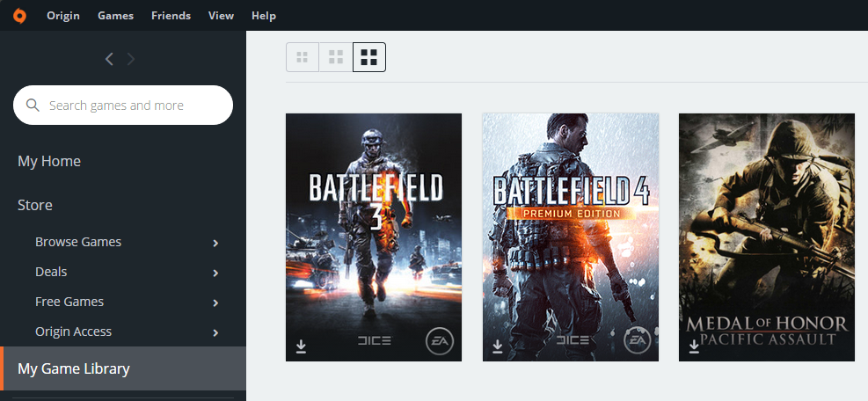868x401 pixels.
Task: Open the Friends menu
Action: tap(170, 16)
